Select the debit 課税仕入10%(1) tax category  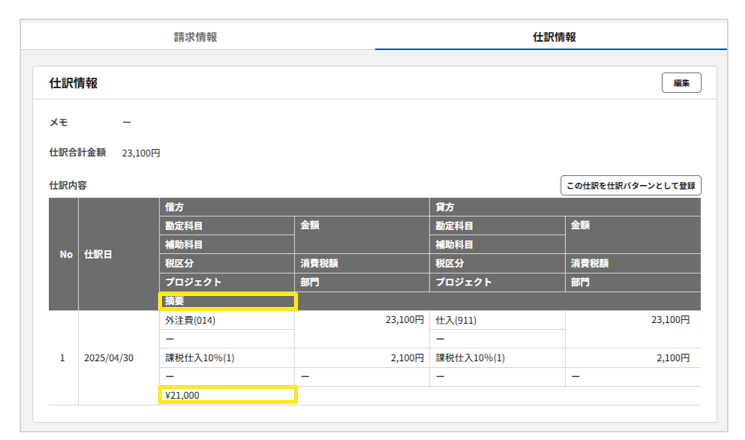[200, 358]
